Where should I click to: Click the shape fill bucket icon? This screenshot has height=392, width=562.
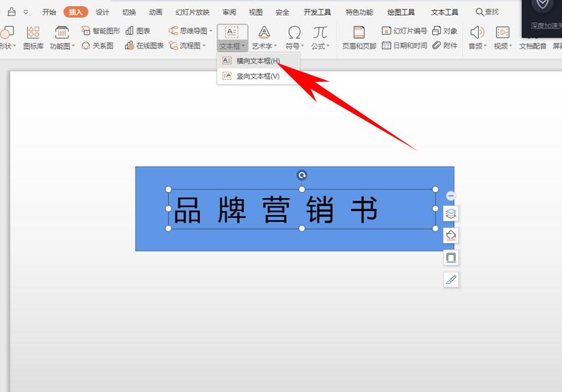(451, 236)
